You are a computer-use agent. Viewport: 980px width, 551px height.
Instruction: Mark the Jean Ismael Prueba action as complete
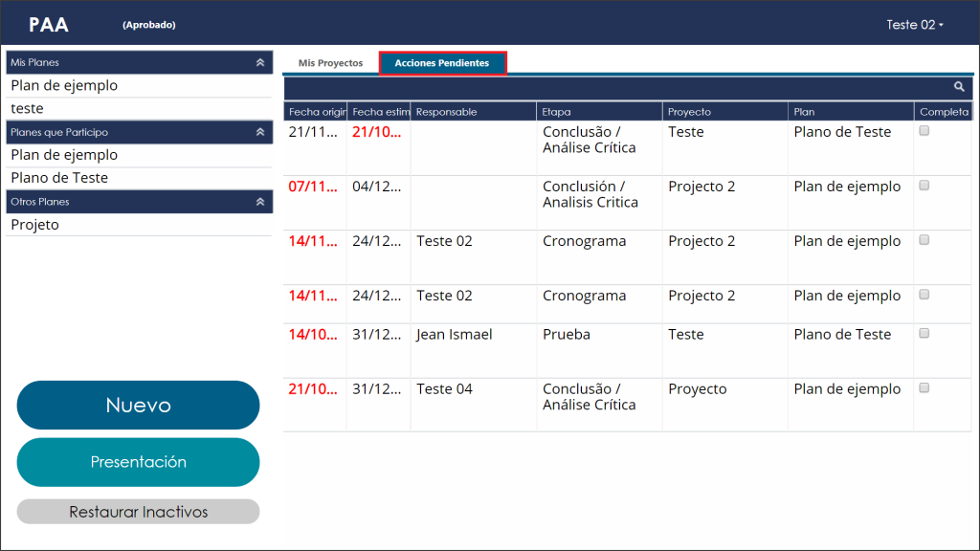(x=924, y=334)
